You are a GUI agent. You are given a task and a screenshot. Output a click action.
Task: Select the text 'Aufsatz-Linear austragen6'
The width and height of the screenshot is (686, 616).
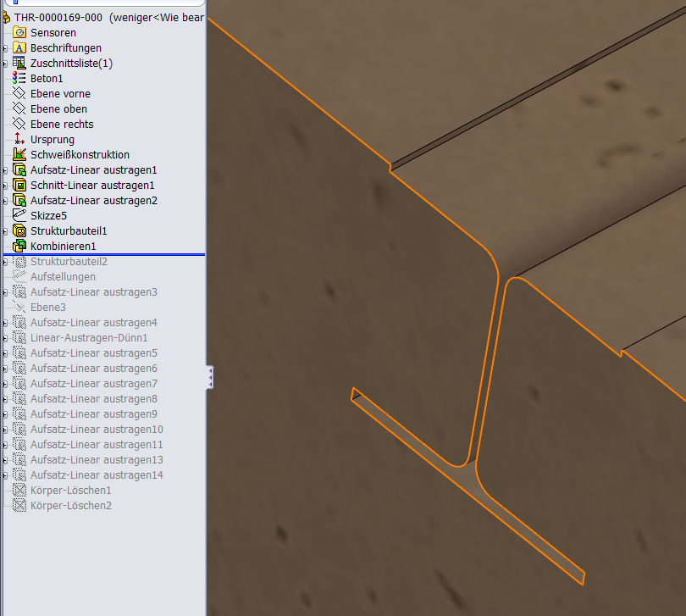coord(94,369)
